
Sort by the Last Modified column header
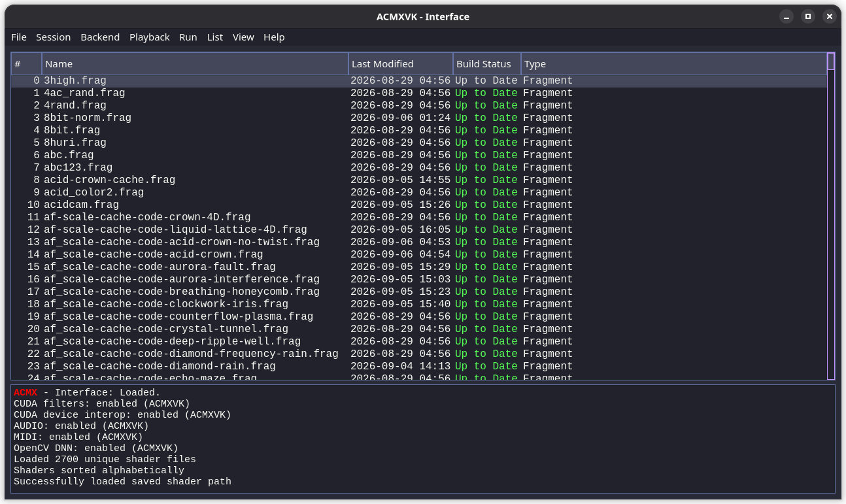[x=401, y=64]
